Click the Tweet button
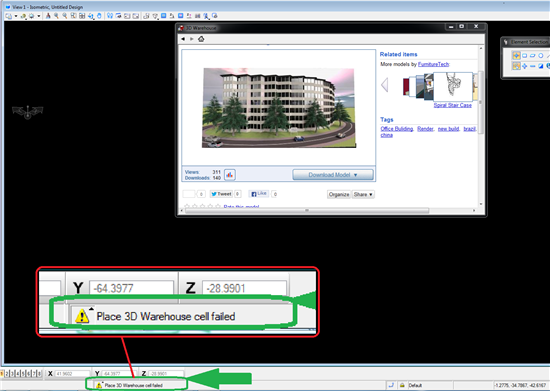Image resolution: width=550 pixels, height=391 pixels. [221, 194]
